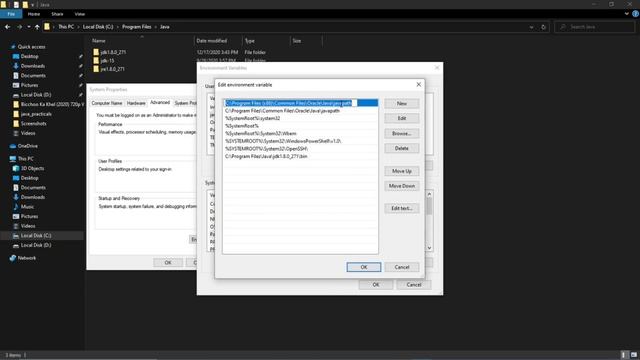640x360 pixels.
Task: Select Local Disk (C:) in sidebar
Action: [x=36, y=236]
